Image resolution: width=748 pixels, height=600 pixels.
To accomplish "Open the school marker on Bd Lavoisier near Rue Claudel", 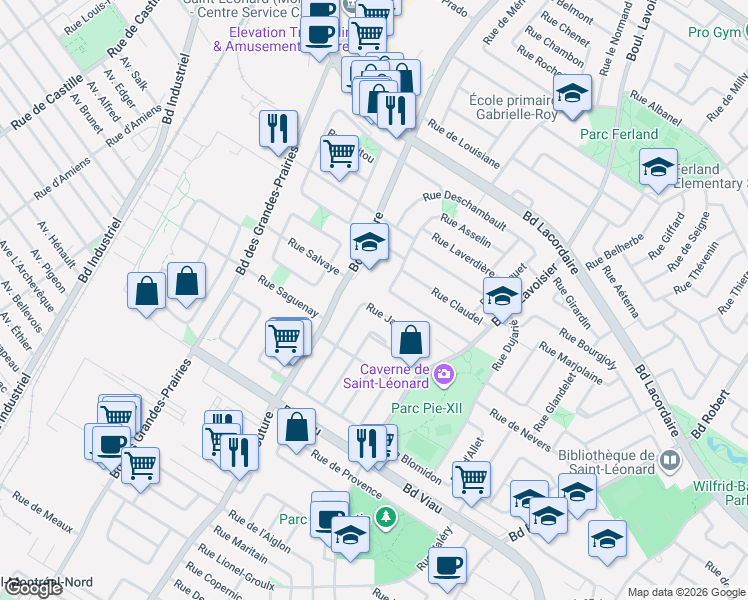I will pos(502,298).
